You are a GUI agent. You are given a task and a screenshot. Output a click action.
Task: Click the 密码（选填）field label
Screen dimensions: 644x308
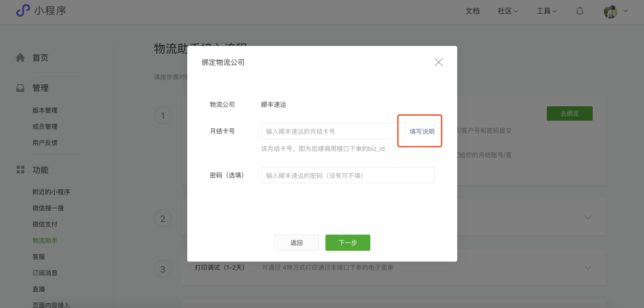tap(227, 175)
